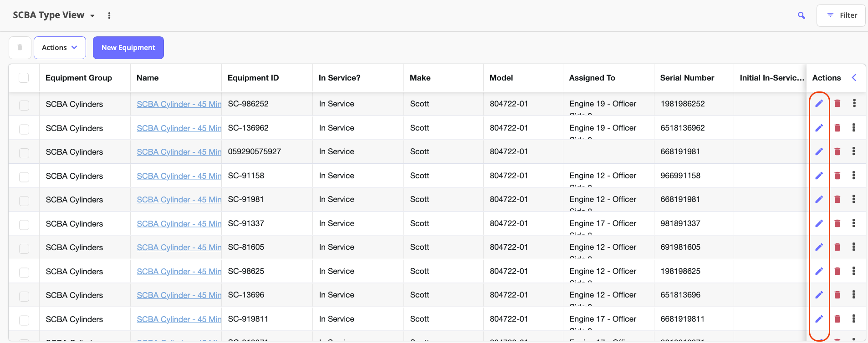Select the checkbox for row SC-136962
The height and width of the screenshot is (343, 868).
coord(24,129)
